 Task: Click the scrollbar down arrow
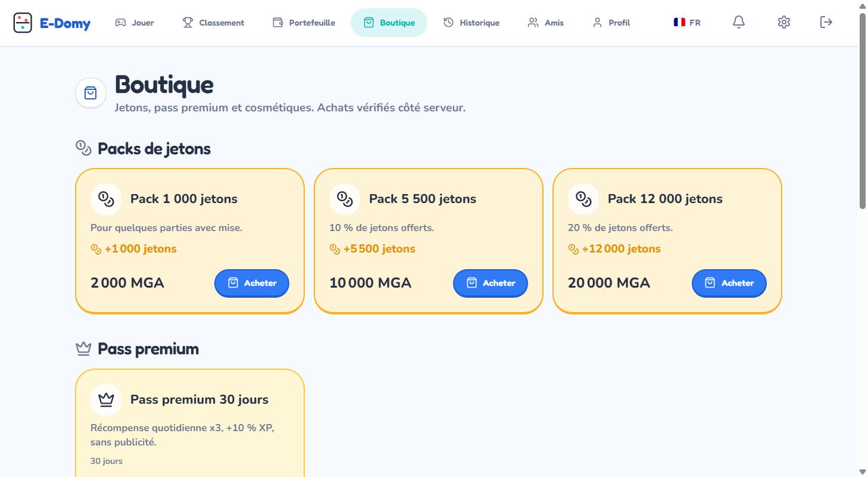coord(863,472)
